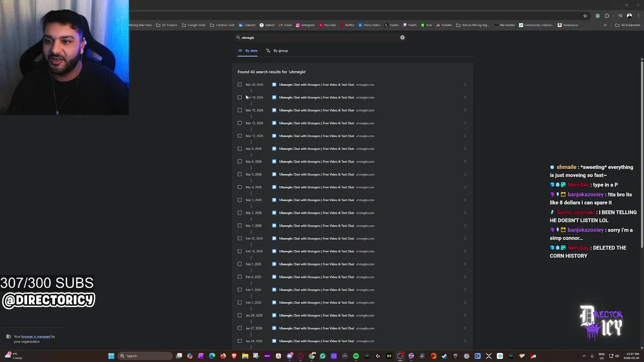Open three-dot menu for Mar 5, 2026 entry
The height and width of the screenshot is (362, 644).
(x=465, y=174)
